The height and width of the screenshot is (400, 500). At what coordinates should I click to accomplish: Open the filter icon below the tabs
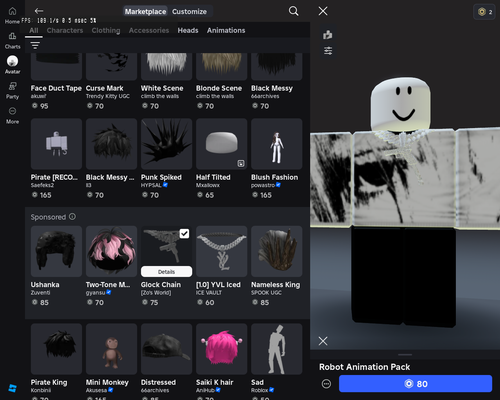pos(35,45)
